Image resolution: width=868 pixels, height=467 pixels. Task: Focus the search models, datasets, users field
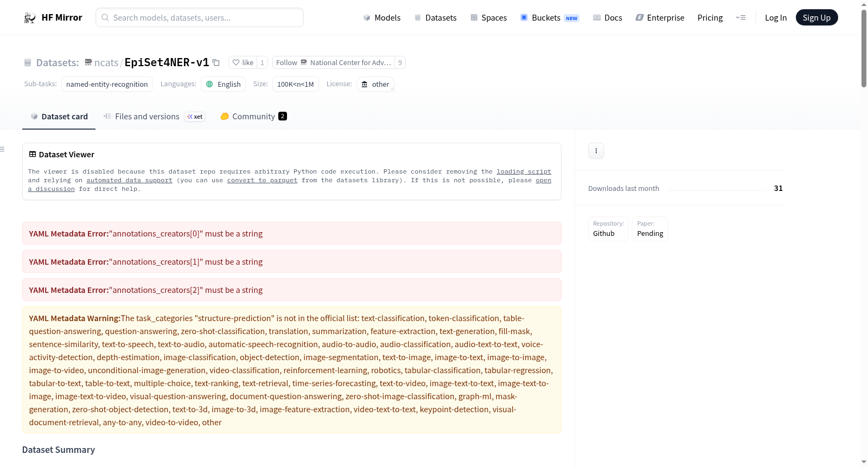tap(200, 17)
